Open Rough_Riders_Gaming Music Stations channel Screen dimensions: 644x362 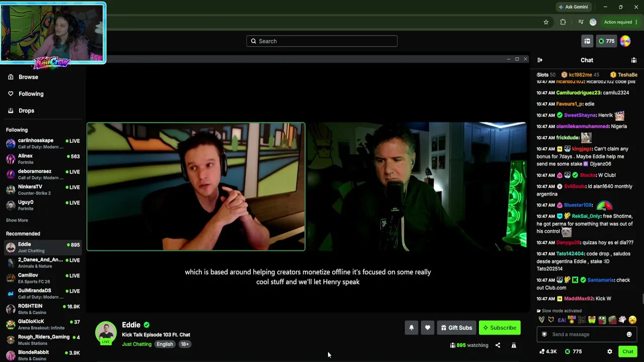pos(43,340)
